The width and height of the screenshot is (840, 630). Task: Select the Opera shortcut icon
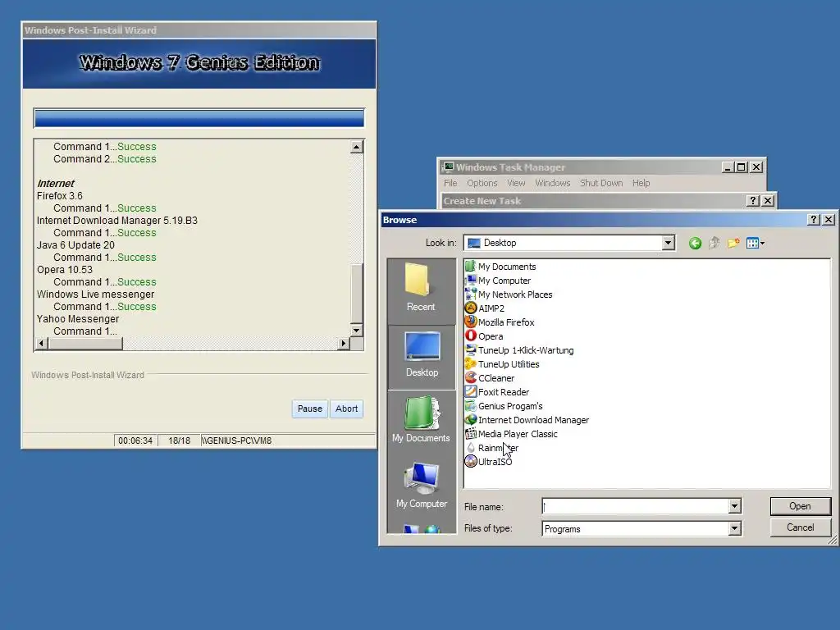click(x=470, y=336)
